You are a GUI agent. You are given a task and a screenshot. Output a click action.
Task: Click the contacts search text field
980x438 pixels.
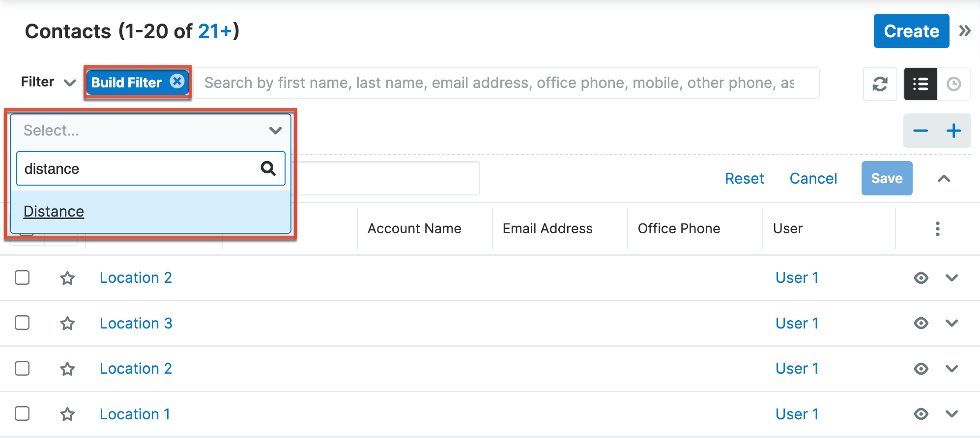tap(506, 83)
